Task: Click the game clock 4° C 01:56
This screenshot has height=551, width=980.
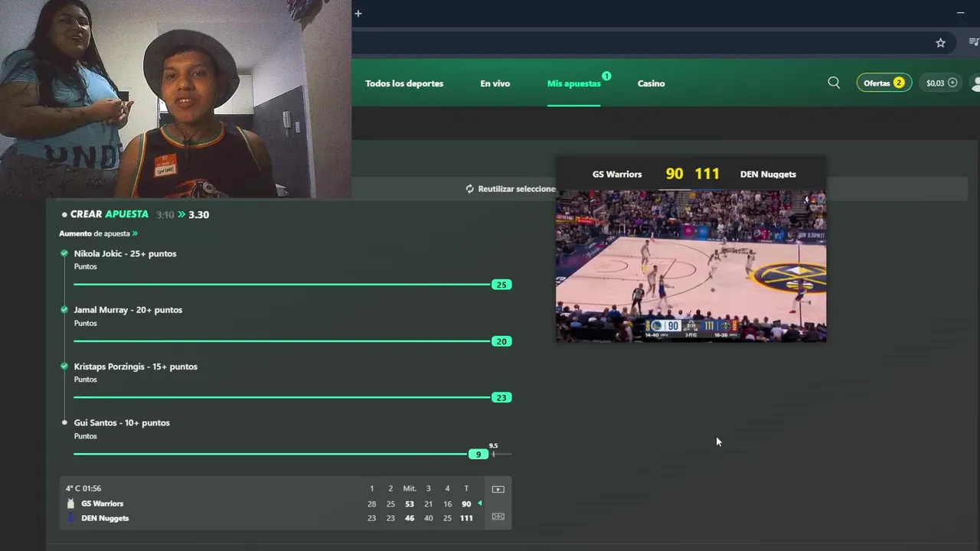Action: 83,488
